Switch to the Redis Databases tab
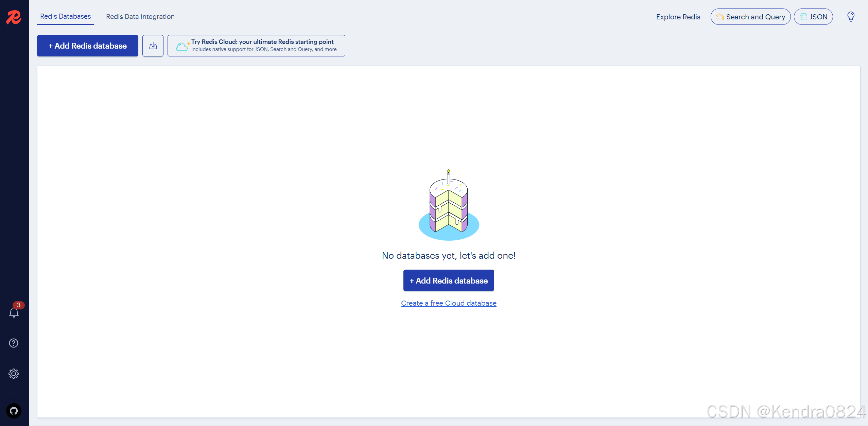868x426 pixels. tap(66, 16)
